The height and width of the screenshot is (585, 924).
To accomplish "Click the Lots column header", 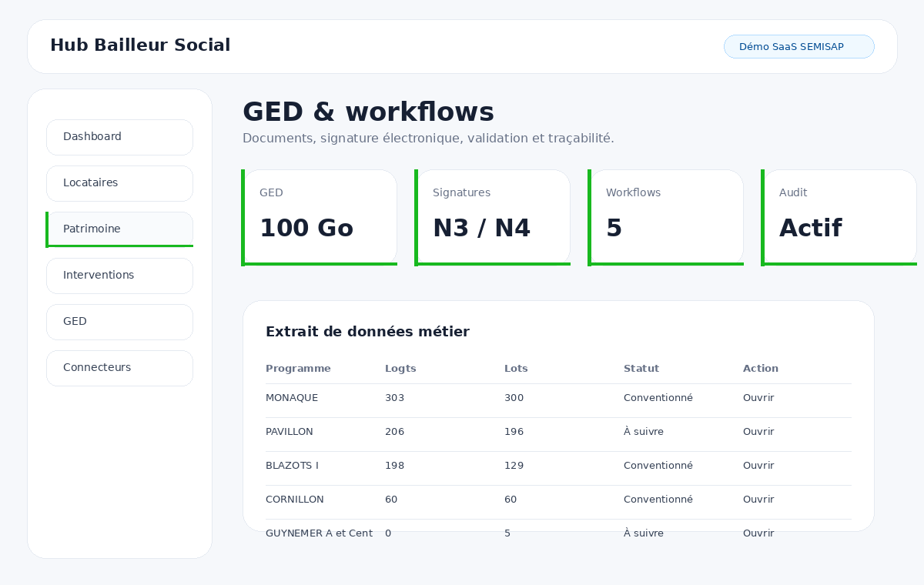I will pyautogui.click(x=516, y=369).
